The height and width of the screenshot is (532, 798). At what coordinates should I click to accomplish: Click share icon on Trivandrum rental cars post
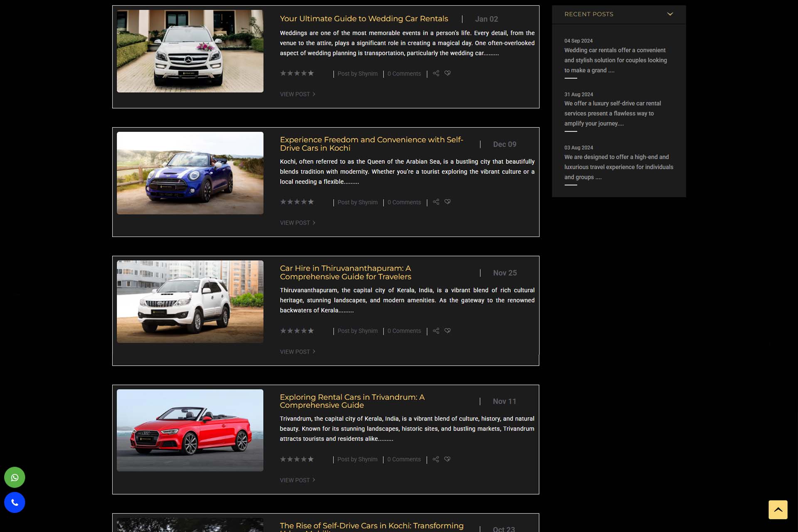click(x=436, y=459)
